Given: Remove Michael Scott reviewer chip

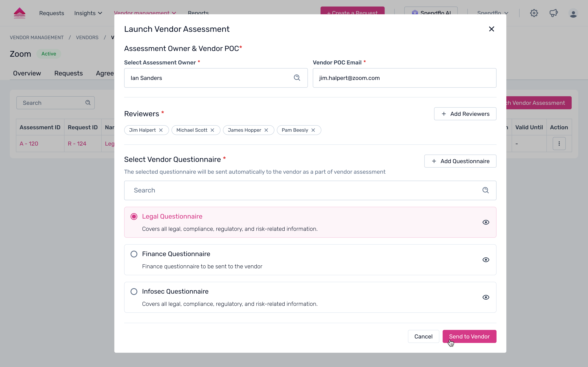Looking at the screenshot, I should pos(212,130).
